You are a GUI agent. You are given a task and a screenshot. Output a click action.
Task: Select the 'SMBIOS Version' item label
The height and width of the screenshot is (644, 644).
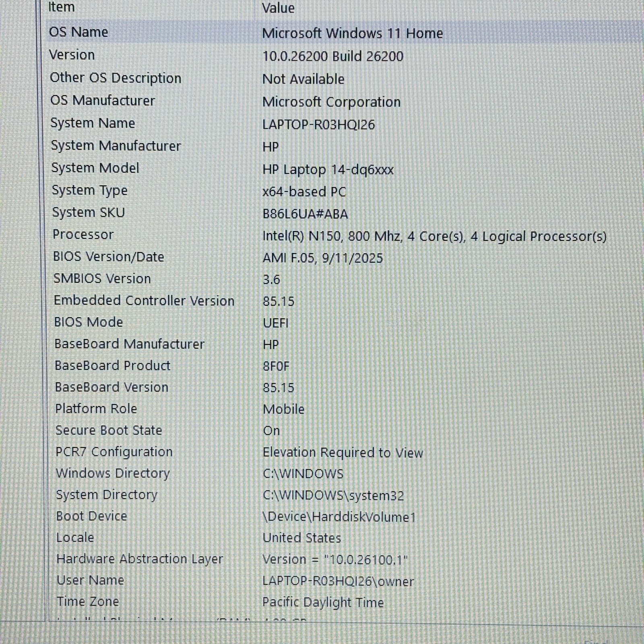[x=102, y=278]
